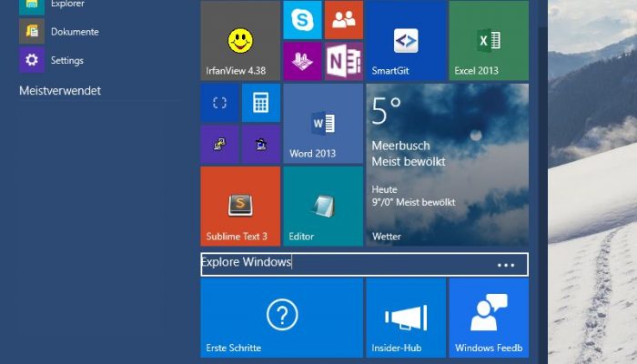The width and height of the screenshot is (637, 364).
Task: Open the Insider-Hub megaphone tile
Action: coord(406,318)
